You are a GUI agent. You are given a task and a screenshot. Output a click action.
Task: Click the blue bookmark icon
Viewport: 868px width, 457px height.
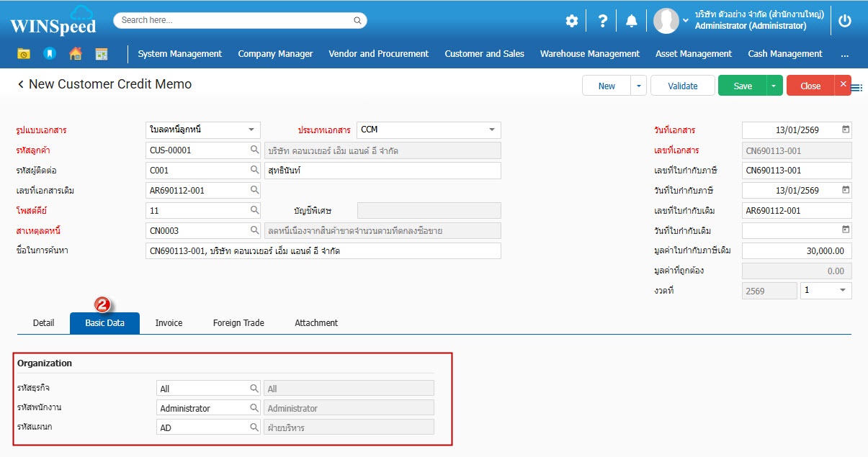coord(49,54)
